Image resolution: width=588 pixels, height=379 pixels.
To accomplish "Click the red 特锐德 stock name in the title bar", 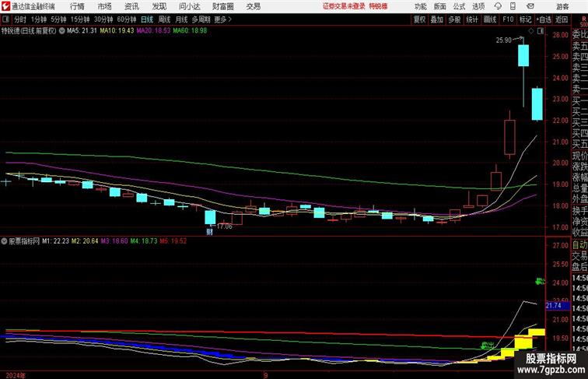I will tap(378, 6).
